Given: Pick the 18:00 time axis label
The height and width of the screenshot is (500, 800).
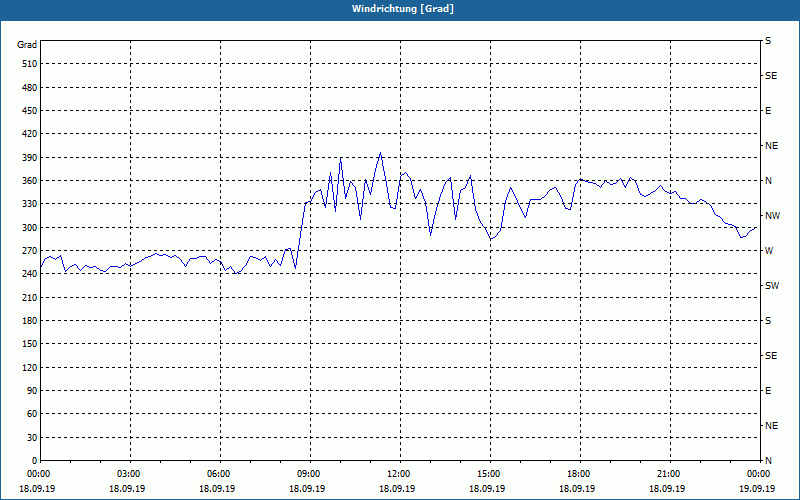Looking at the screenshot, I should click(578, 474).
